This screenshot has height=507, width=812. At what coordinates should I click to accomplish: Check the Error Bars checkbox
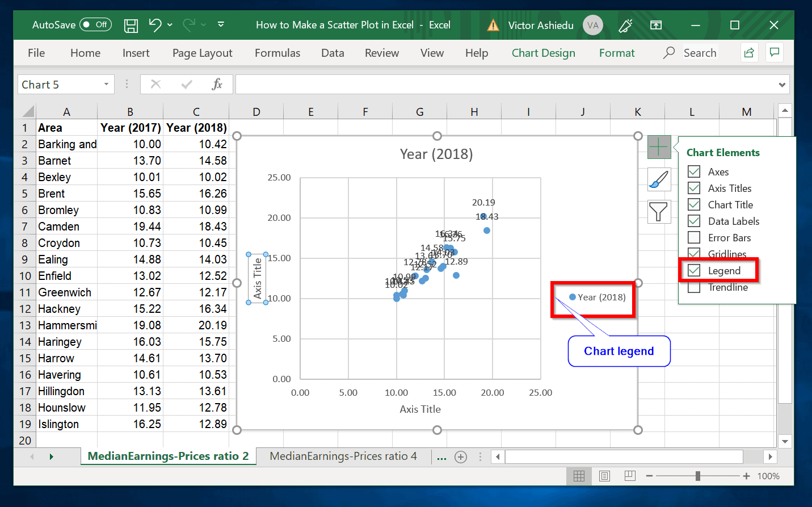[693, 237]
